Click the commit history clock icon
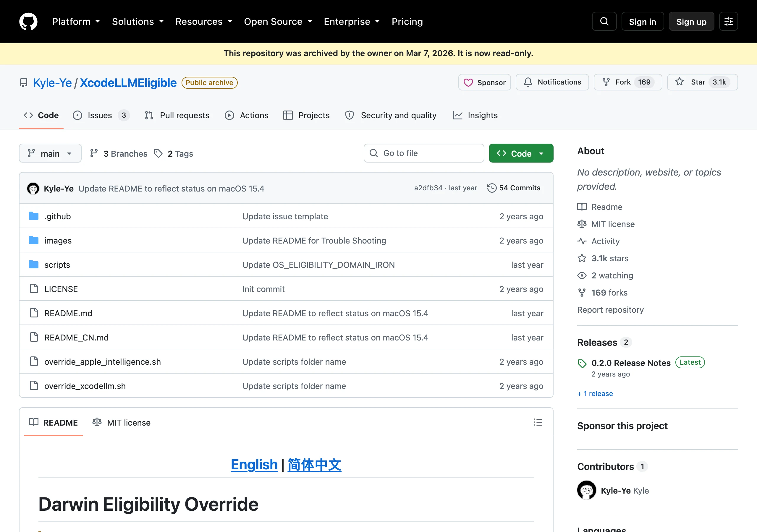This screenshot has height=532, width=757. click(491, 188)
